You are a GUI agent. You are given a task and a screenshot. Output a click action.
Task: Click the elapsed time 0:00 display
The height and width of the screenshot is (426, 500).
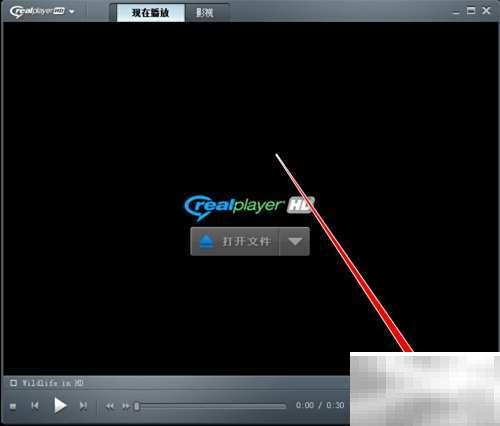(305, 405)
